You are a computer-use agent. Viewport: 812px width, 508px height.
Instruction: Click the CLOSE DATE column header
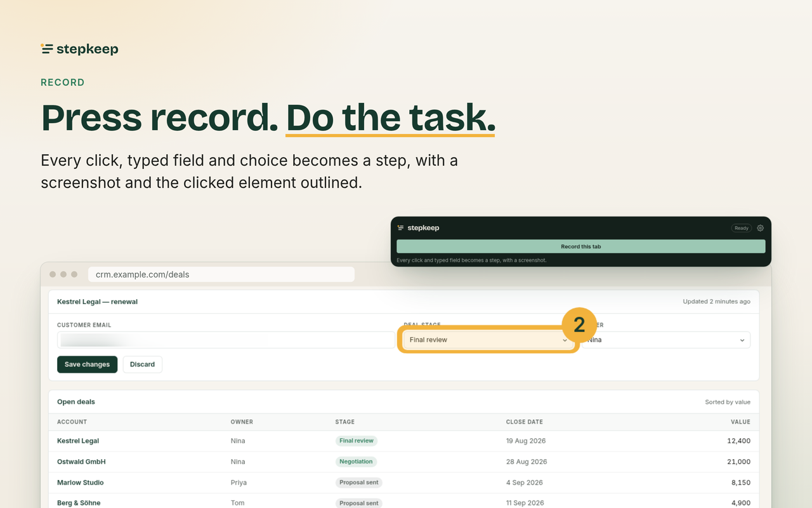[525, 422]
